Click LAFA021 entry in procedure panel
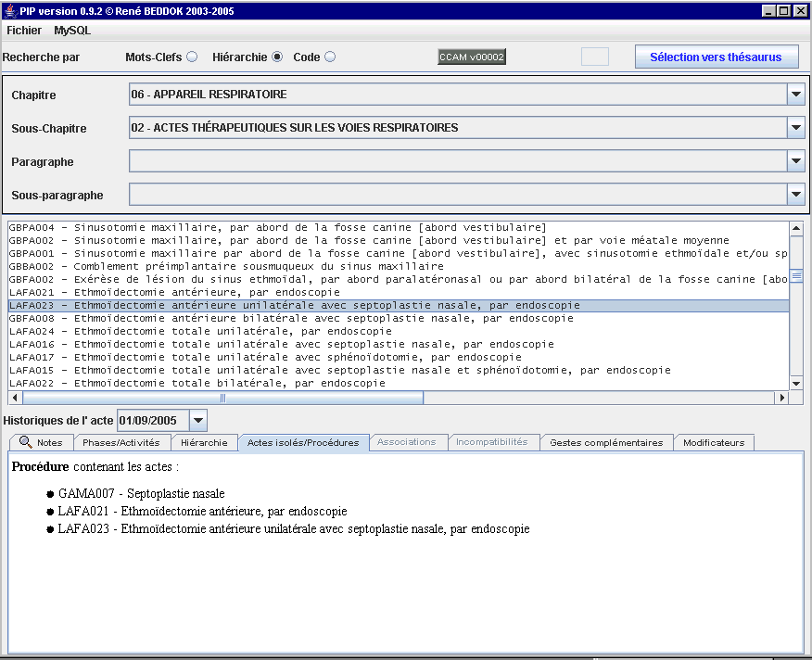This screenshot has height=660, width=812. click(202, 512)
